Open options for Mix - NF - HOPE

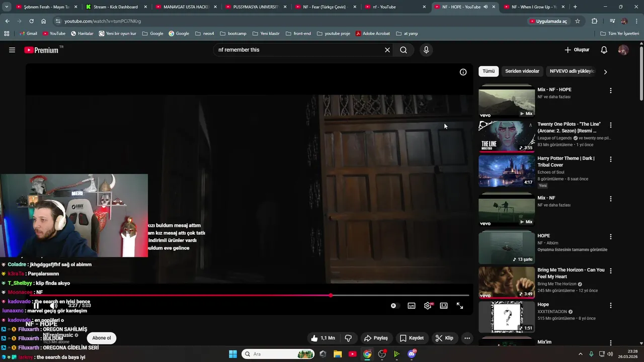[611, 90]
